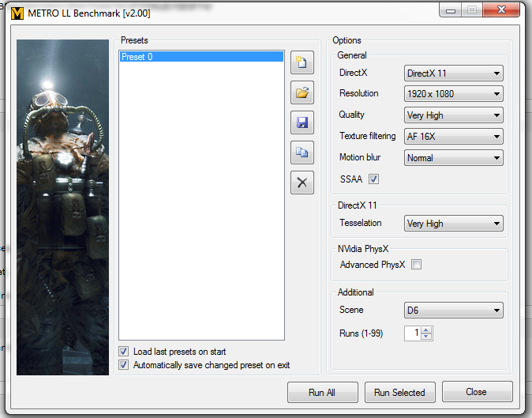Click the Metro character artwork image

[x=63, y=207]
